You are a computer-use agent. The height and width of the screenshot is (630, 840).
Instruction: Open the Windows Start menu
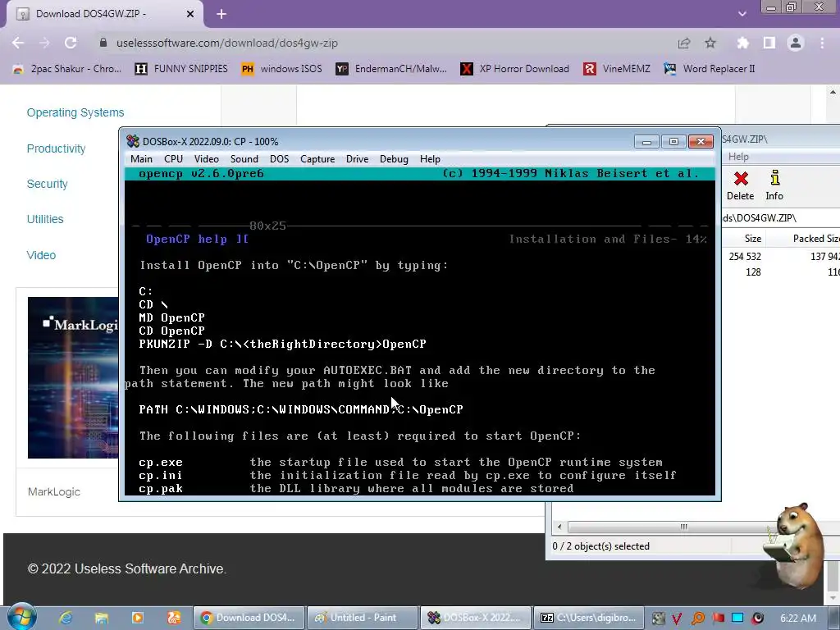[21, 617]
